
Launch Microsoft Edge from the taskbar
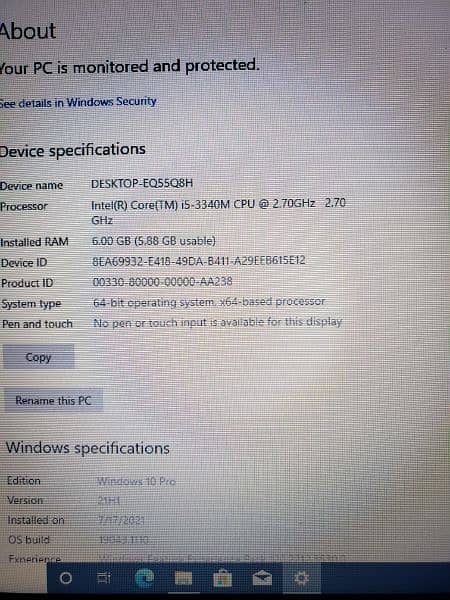coord(144,578)
